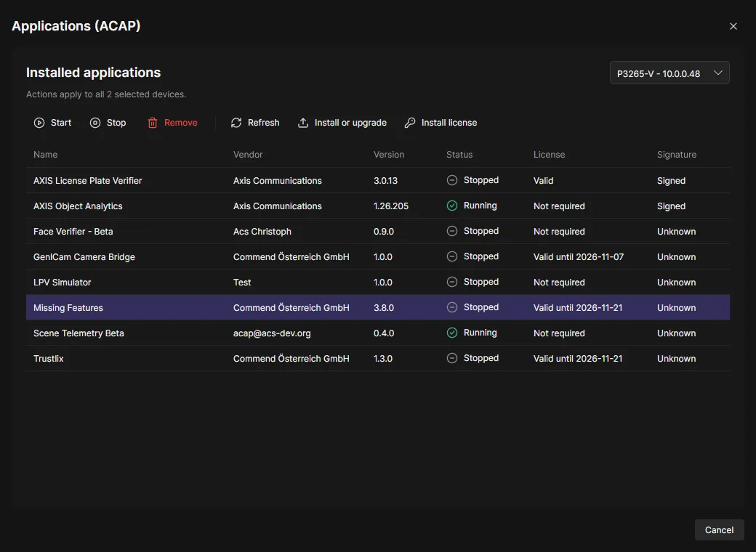Click Signed signature for AXIS Object Analytics
The width and height of the screenshot is (756, 552).
click(x=671, y=206)
